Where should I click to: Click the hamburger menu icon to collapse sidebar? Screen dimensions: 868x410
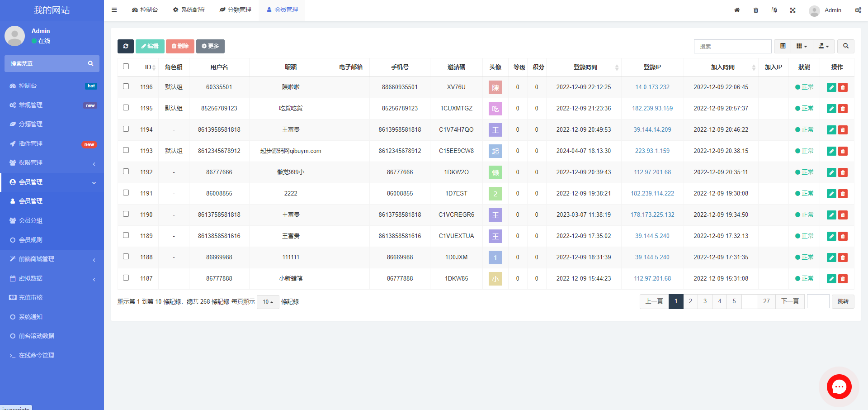pos(114,10)
